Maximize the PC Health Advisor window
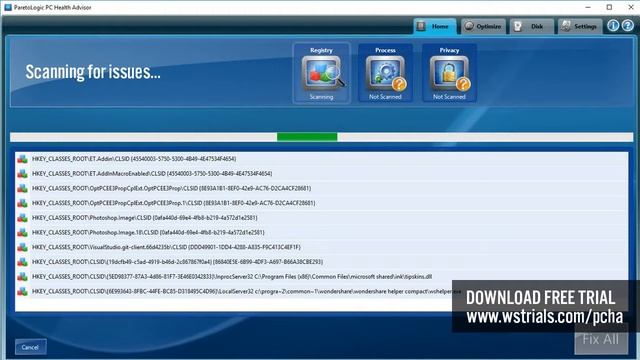Screen dimensions: 640x360 coord(609,7)
